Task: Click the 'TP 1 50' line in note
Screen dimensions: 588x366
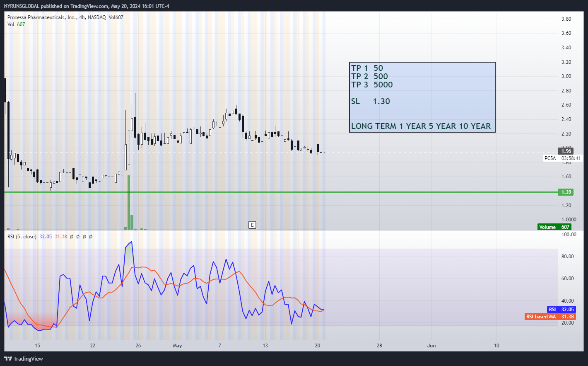Action: point(367,68)
